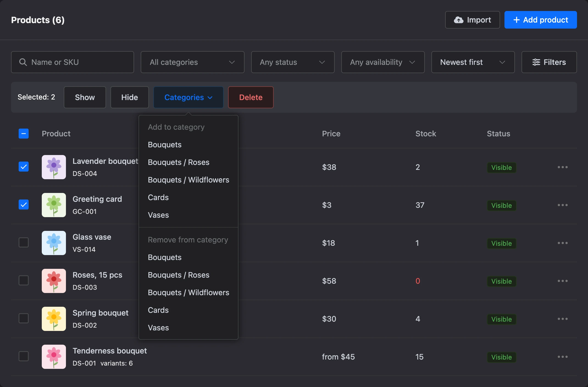Viewport: 588px width, 387px height.
Task: Open the more-options menu for Spring bouquet
Action: 562,319
